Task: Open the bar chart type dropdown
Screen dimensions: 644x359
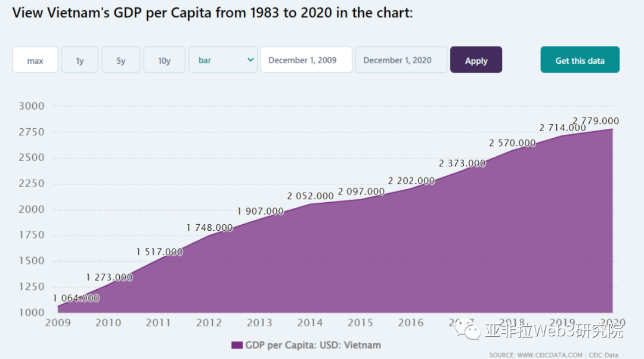Action: click(x=223, y=60)
